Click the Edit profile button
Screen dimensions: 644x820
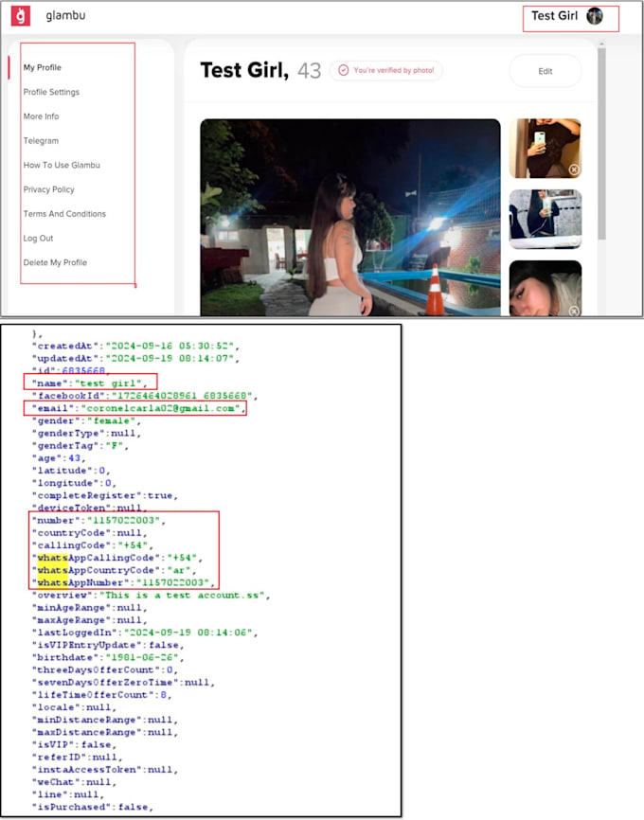[546, 71]
